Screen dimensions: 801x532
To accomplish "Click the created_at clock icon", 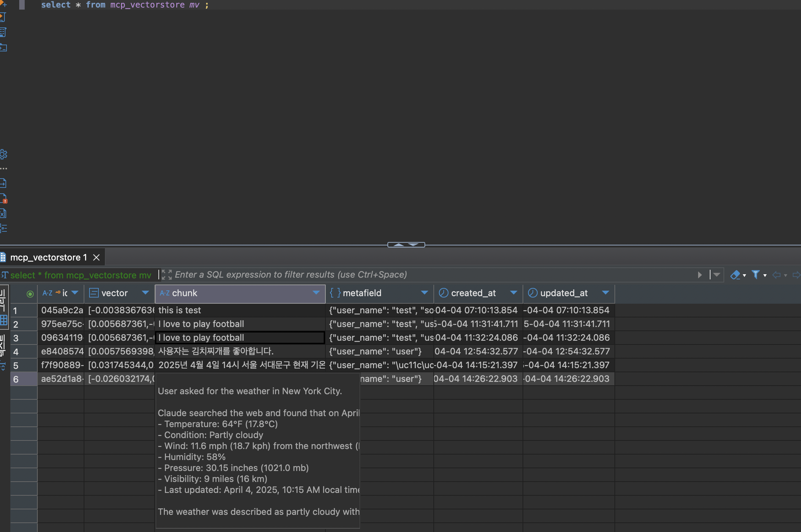I will pos(444,293).
